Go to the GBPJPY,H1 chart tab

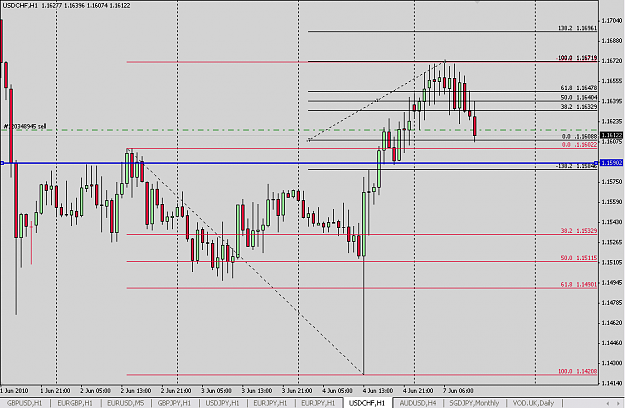(174, 403)
